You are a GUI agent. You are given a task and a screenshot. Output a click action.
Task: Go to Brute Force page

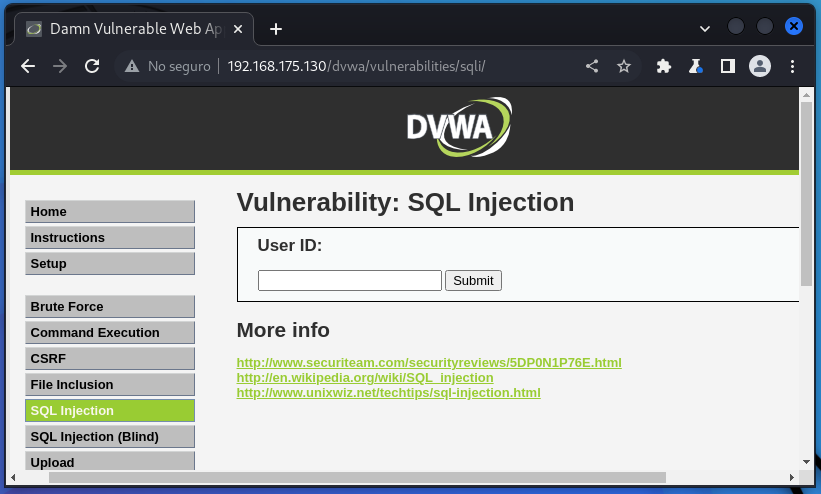pos(110,306)
